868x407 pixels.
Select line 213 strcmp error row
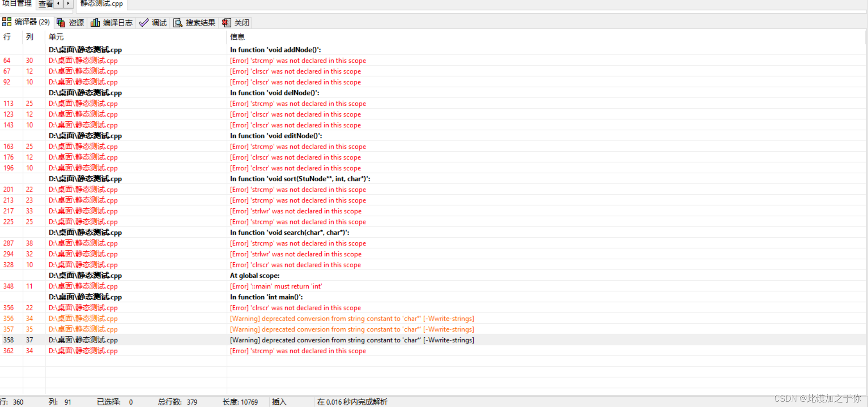(x=433, y=201)
